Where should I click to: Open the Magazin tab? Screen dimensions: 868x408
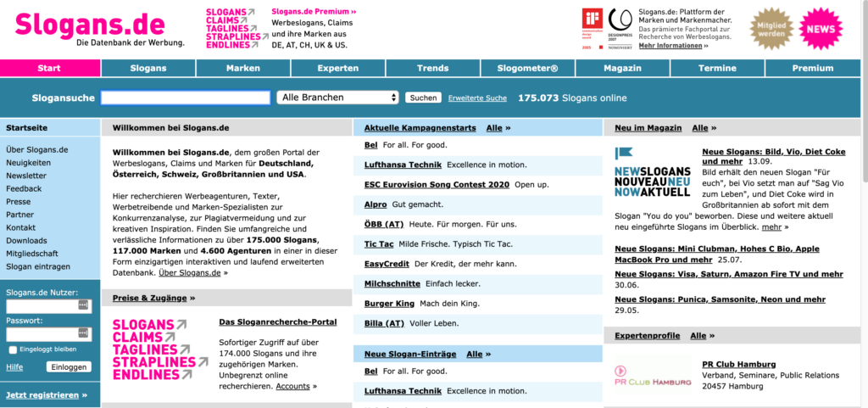[623, 68]
